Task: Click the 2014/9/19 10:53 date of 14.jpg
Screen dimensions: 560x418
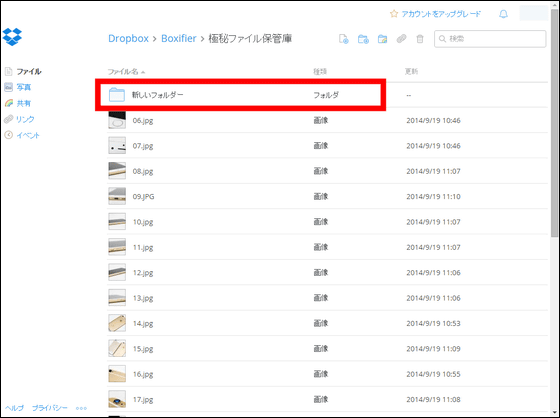Action: point(433,323)
